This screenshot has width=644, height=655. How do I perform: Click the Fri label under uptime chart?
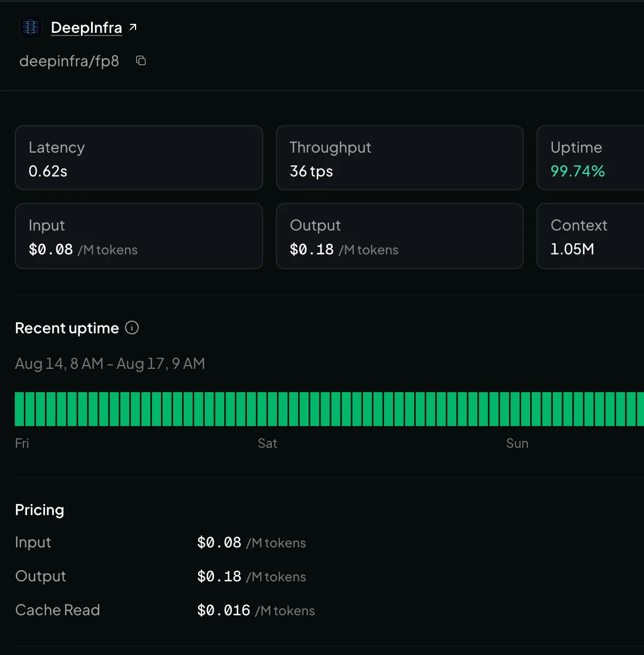22,444
